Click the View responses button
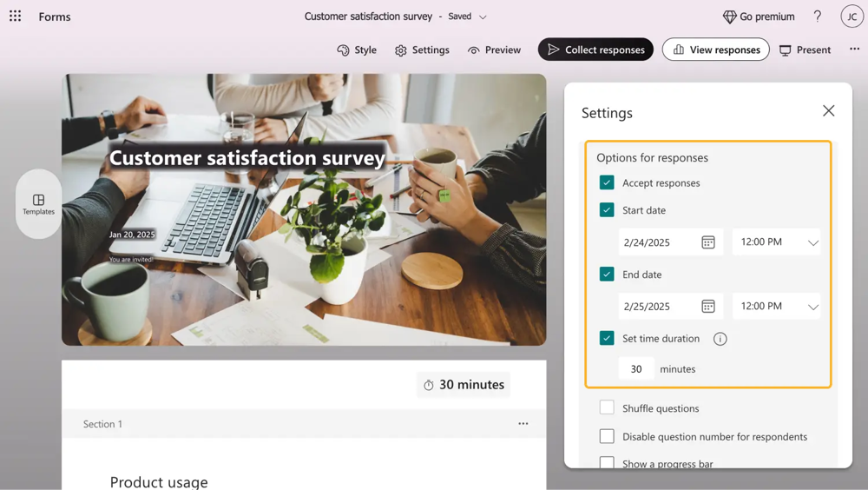 [715, 50]
